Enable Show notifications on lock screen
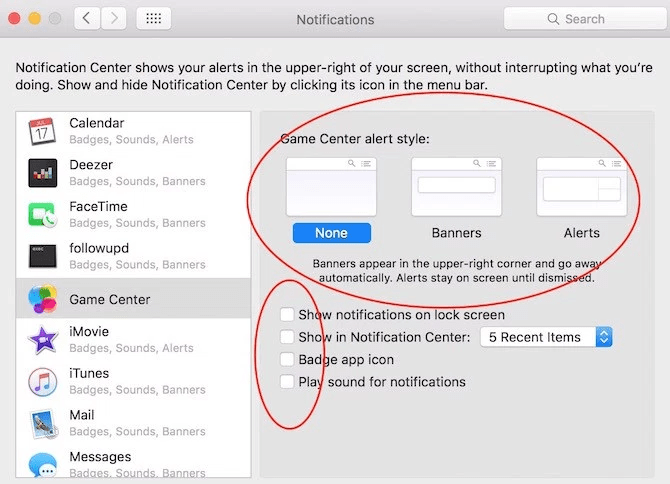Screen dimensions: 670x484 [288, 315]
